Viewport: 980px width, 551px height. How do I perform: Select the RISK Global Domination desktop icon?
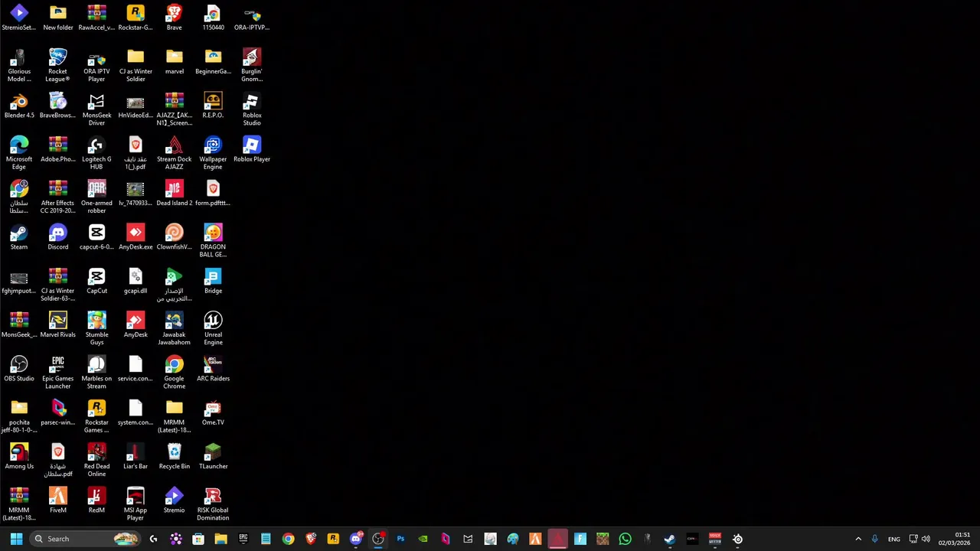(213, 504)
